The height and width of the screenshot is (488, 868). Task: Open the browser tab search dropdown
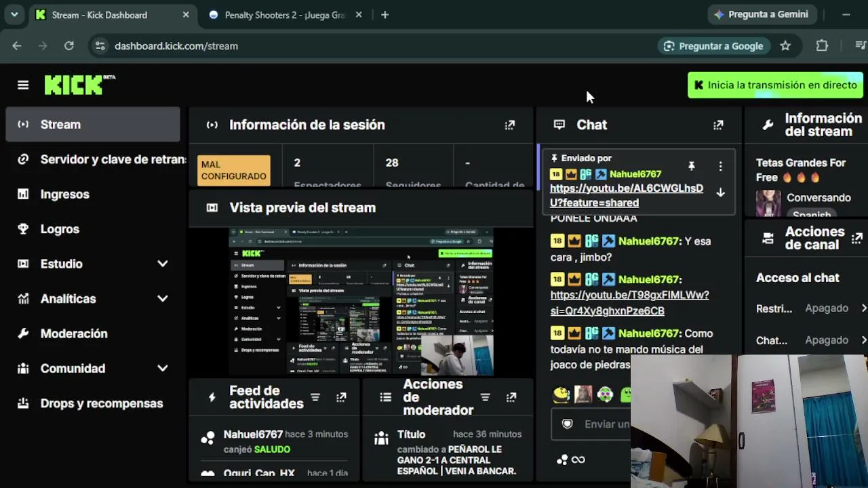coord(14,15)
